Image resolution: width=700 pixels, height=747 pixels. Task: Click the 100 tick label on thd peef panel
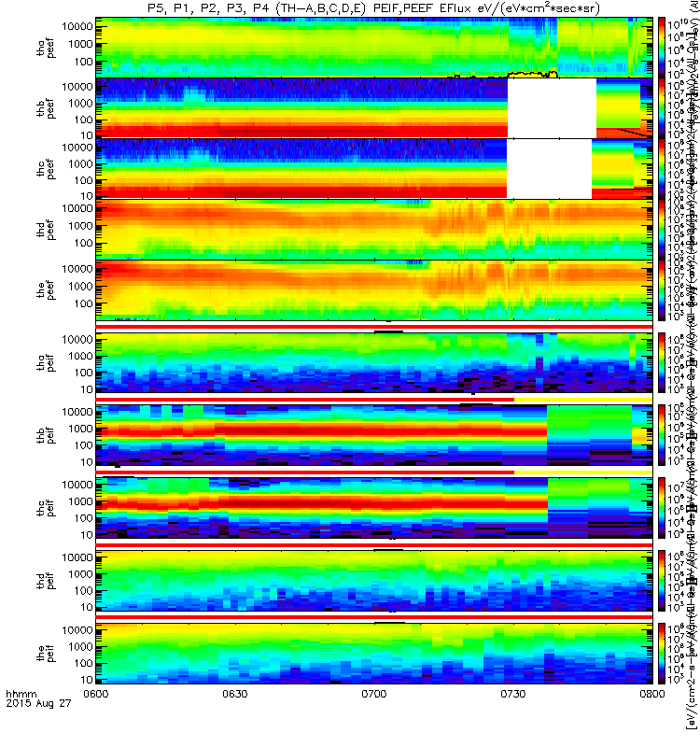pos(83,243)
